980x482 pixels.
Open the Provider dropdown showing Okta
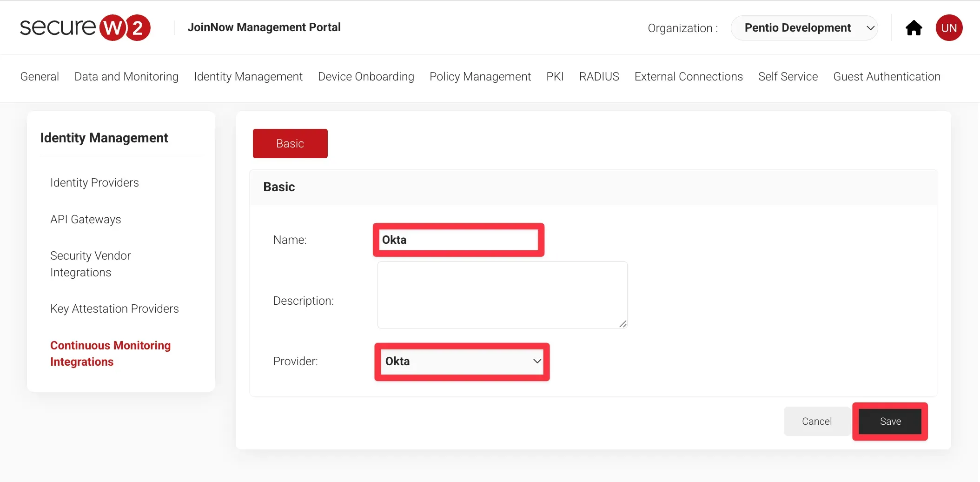click(x=462, y=361)
